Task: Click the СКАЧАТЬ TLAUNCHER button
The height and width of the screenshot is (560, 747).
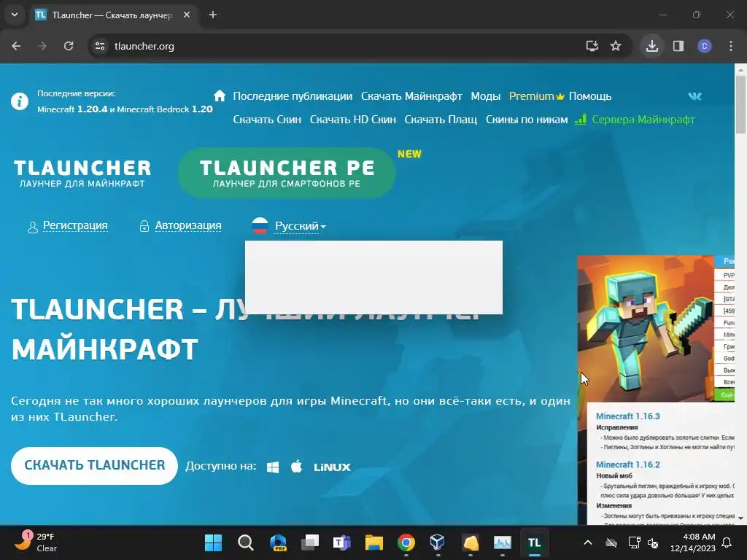Action: [x=94, y=465]
